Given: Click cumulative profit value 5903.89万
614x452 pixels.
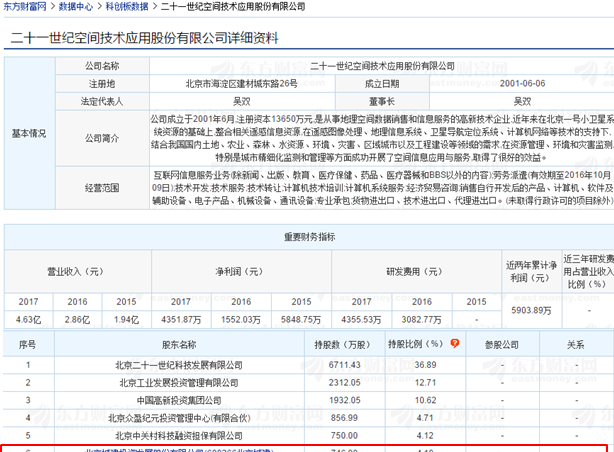Looking at the screenshot, I should pyautogui.click(x=531, y=311).
